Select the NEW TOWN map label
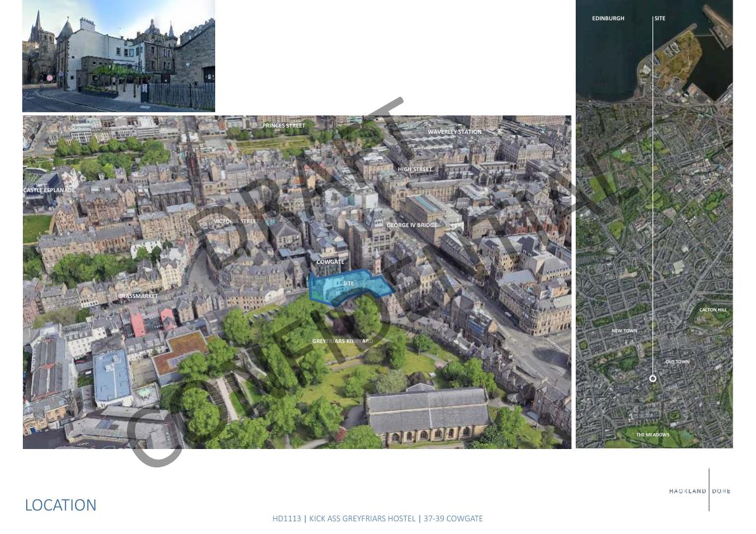This screenshot has height=534, width=756. coord(624,331)
